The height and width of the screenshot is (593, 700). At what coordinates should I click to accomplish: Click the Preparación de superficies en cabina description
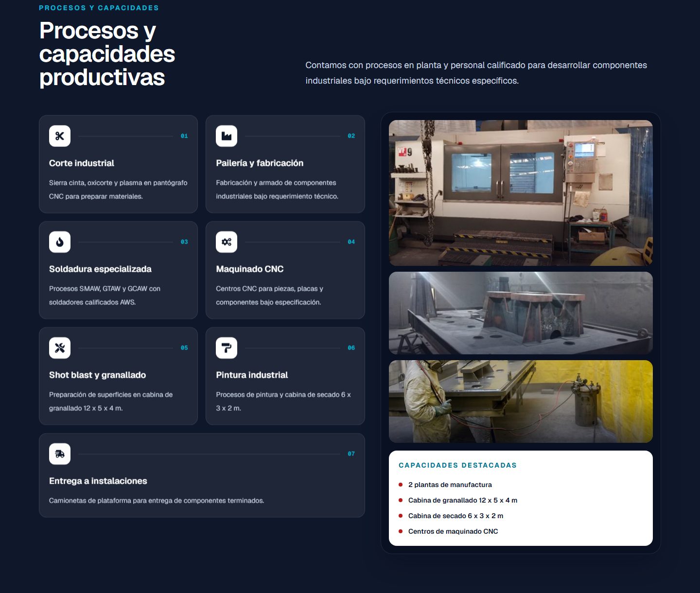(111, 401)
